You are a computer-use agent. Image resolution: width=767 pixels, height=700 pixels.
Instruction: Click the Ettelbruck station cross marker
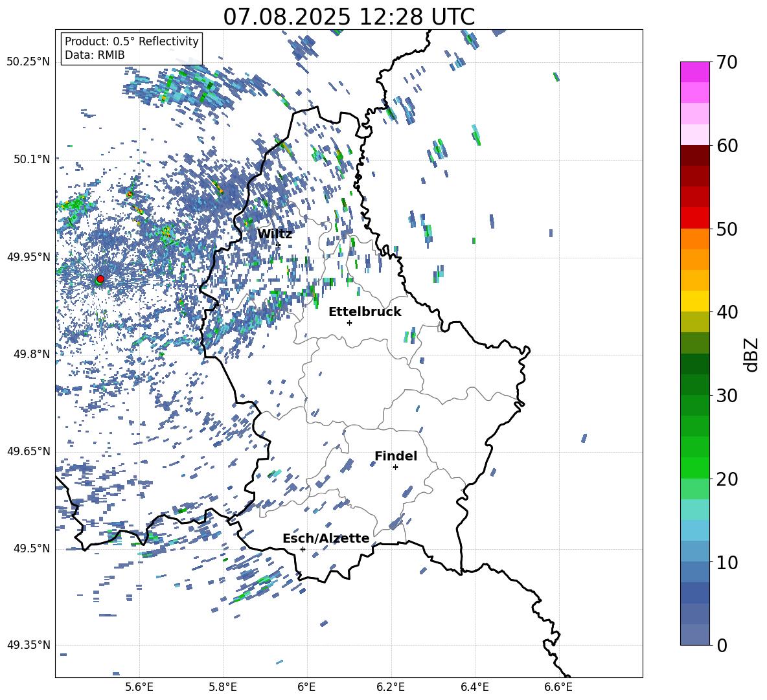click(349, 322)
